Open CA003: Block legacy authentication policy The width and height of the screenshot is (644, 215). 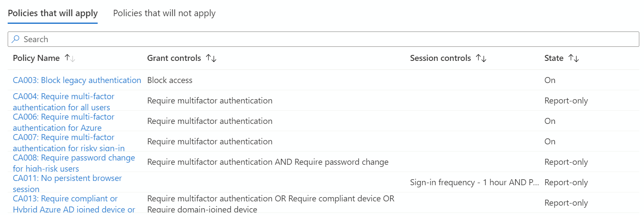click(77, 80)
